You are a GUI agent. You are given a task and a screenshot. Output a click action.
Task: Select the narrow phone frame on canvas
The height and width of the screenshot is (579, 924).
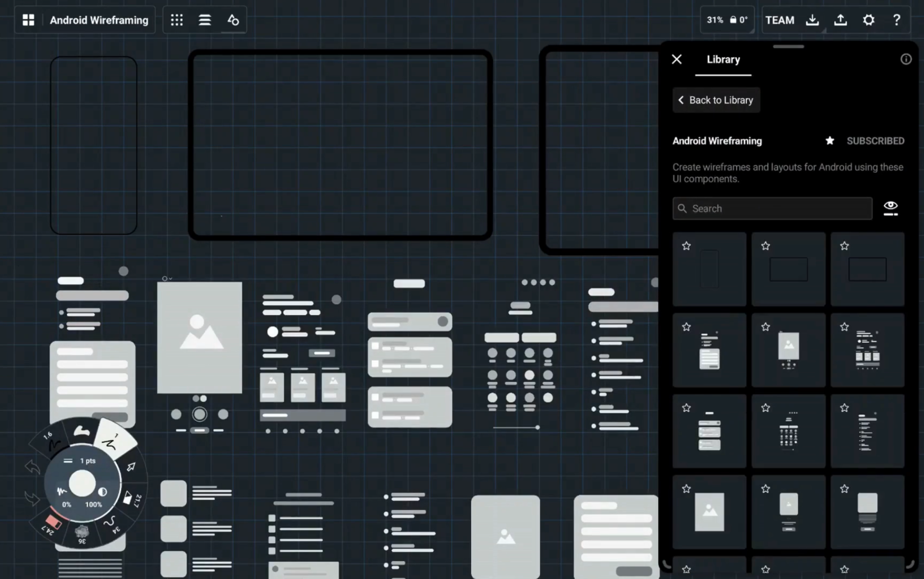tap(93, 145)
